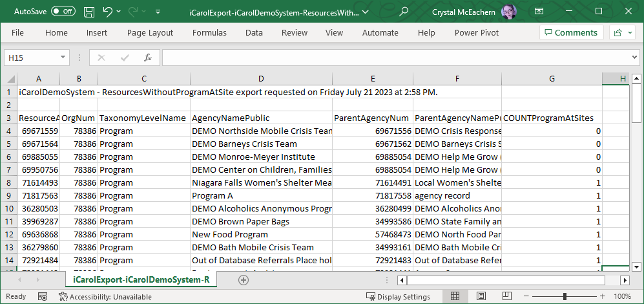Expand the formula bar chevron
Viewport: 644px width, 304px height.
pos(631,58)
